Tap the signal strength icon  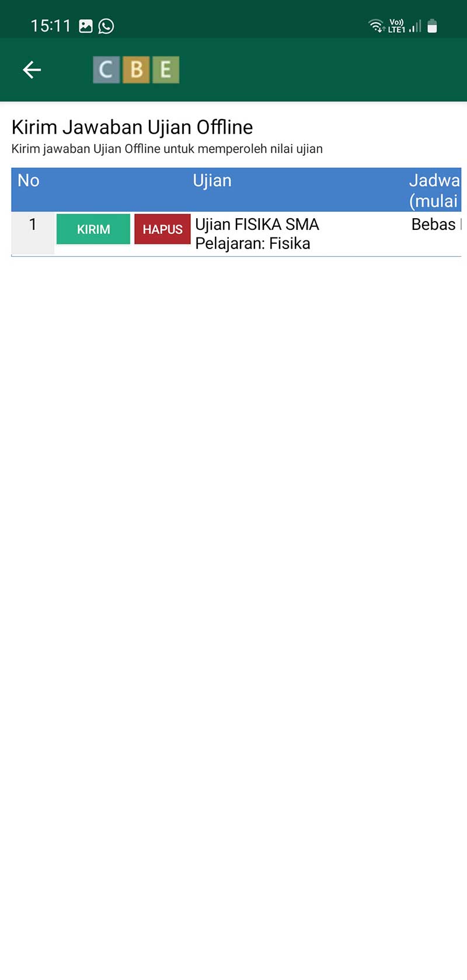pyautogui.click(x=415, y=26)
